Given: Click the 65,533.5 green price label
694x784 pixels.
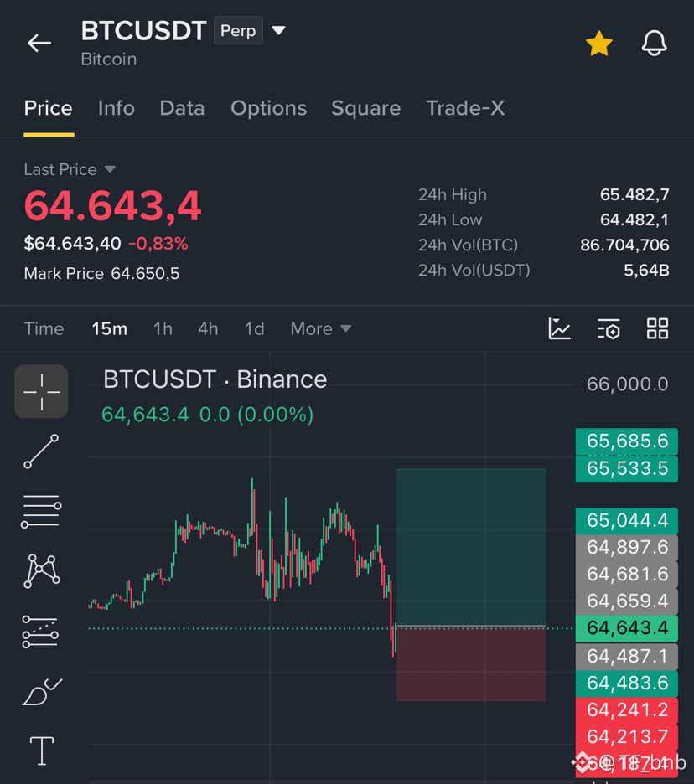Looking at the screenshot, I should coord(626,468).
